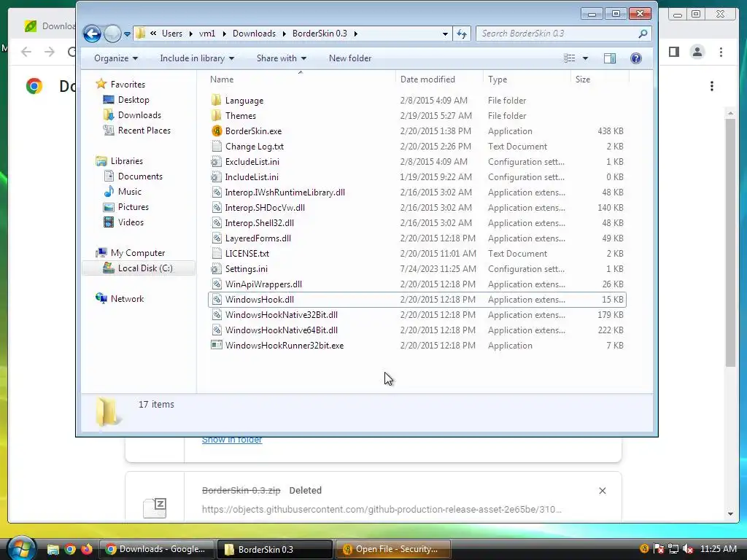Click the search magnifier icon

coord(643,34)
